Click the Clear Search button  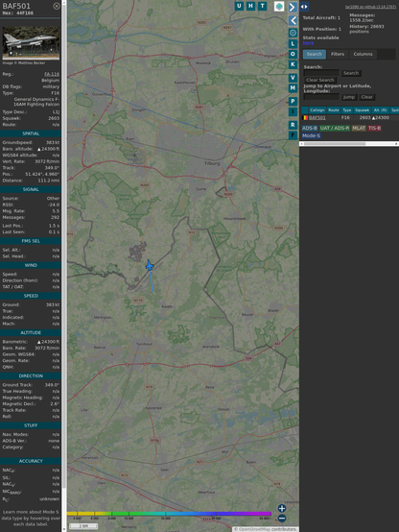point(320,80)
